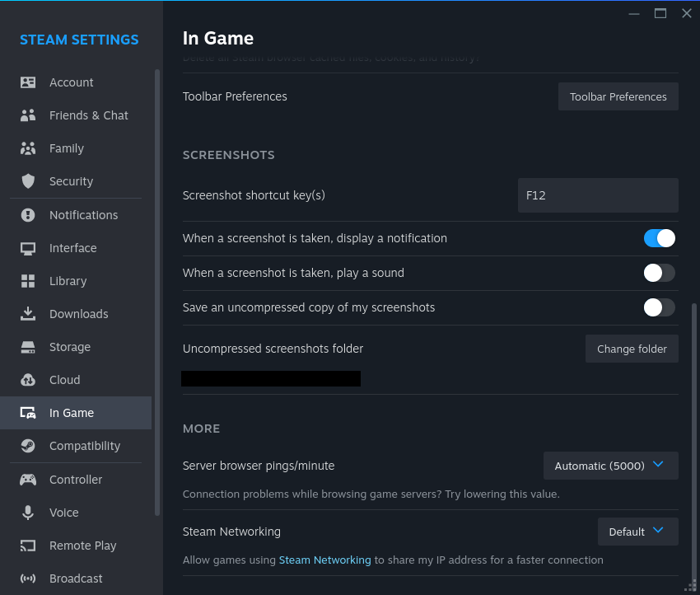Open the Steam Networking hyperlink

coord(324,560)
